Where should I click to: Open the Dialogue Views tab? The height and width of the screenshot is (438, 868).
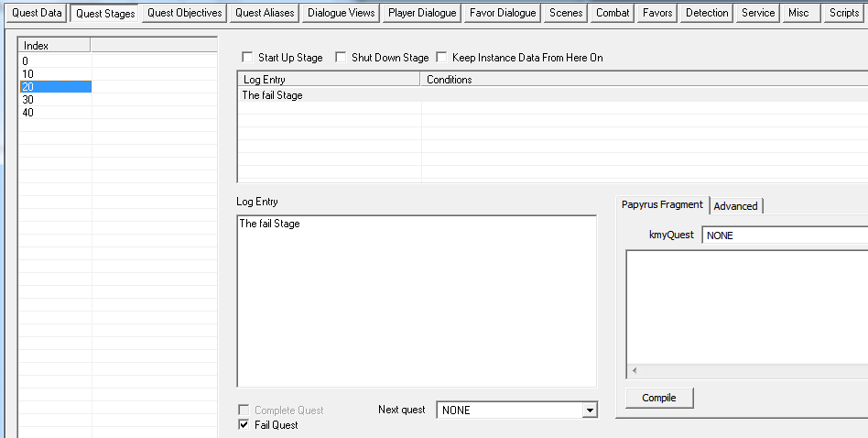(341, 13)
